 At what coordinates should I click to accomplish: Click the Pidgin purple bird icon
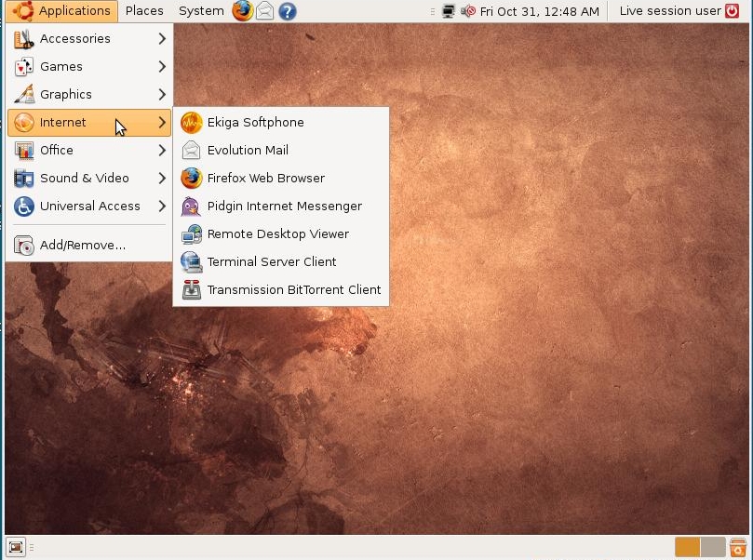(191, 207)
